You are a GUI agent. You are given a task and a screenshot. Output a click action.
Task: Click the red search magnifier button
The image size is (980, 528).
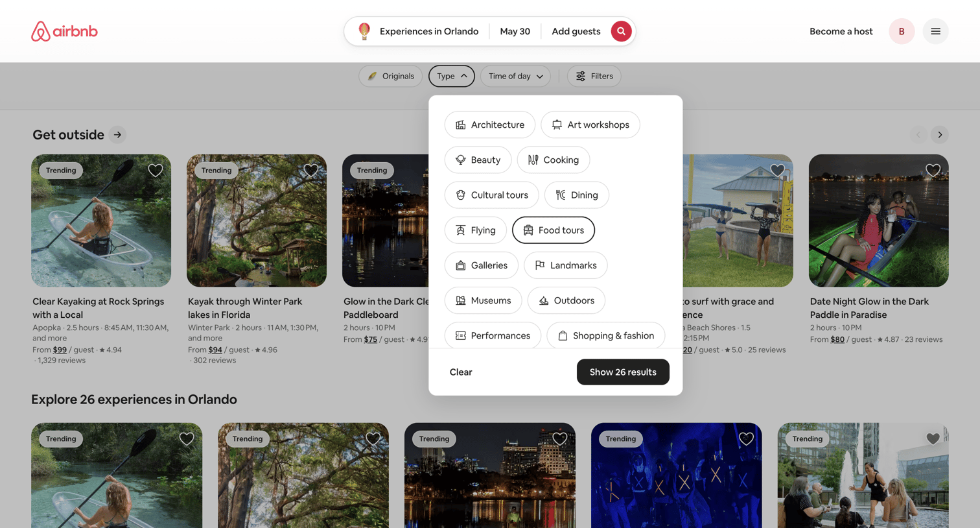pyautogui.click(x=621, y=31)
